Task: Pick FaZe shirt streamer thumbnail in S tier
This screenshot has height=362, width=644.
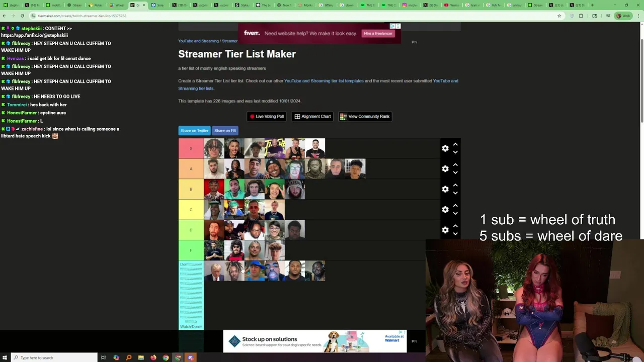Action: pos(315,148)
